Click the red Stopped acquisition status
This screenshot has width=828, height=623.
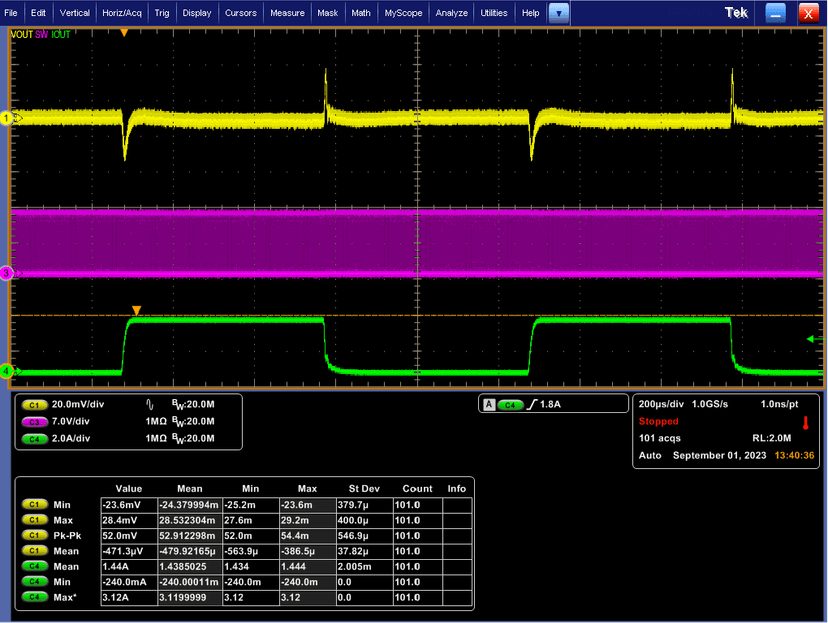click(659, 421)
